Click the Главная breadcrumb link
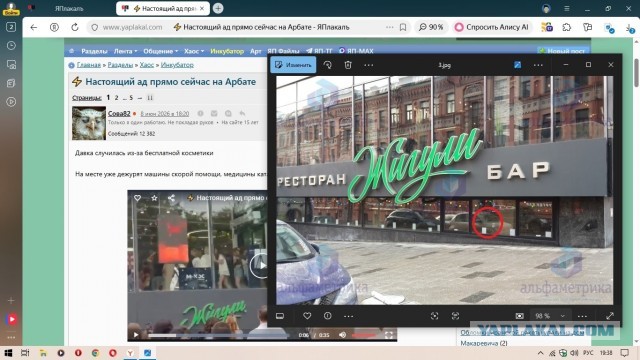 tap(89, 65)
